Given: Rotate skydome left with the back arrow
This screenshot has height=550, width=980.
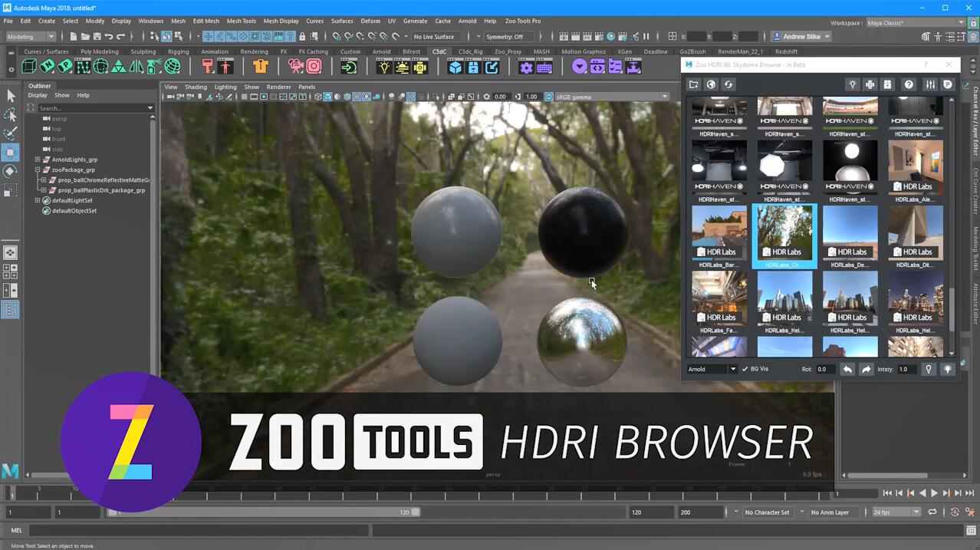Looking at the screenshot, I should [x=847, y=369].
